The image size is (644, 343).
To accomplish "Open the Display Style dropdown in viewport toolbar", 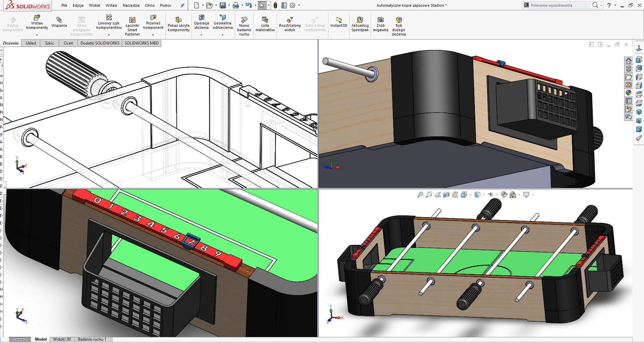I will 483,195.
